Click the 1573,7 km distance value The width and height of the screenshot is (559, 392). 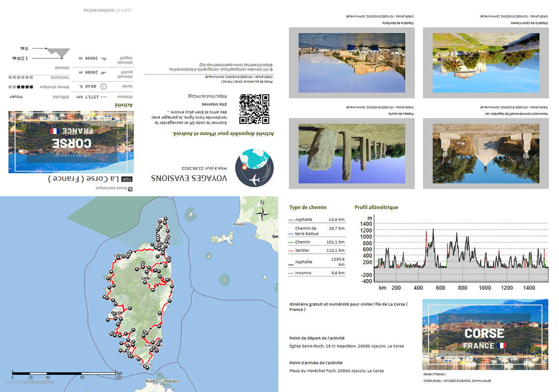click(87, 97)
